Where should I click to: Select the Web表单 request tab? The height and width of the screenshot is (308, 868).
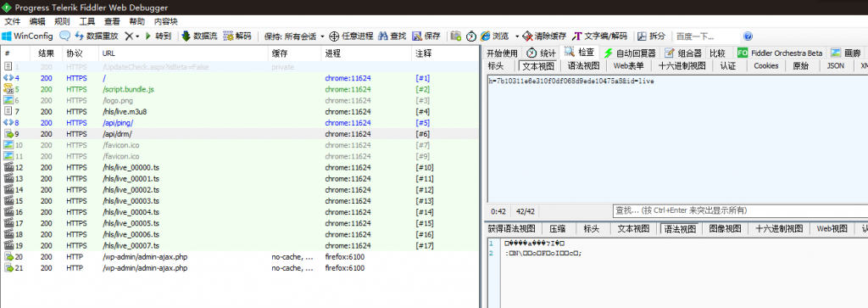click(628, 66)
